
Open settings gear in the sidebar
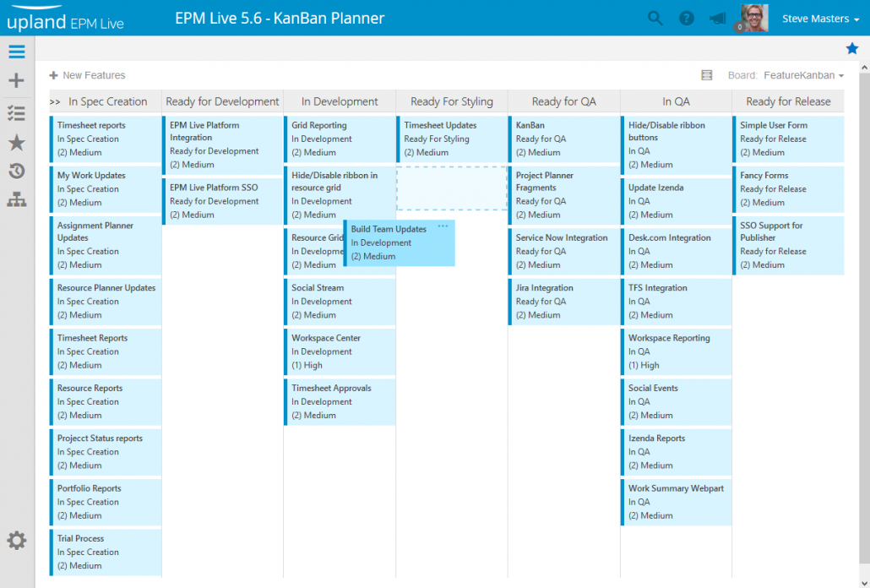16,541
